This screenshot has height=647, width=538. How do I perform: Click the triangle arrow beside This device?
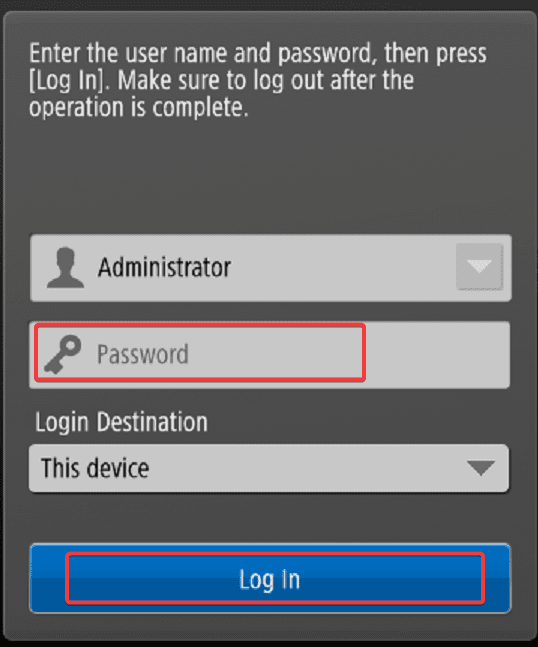click(x=481, y=468)
